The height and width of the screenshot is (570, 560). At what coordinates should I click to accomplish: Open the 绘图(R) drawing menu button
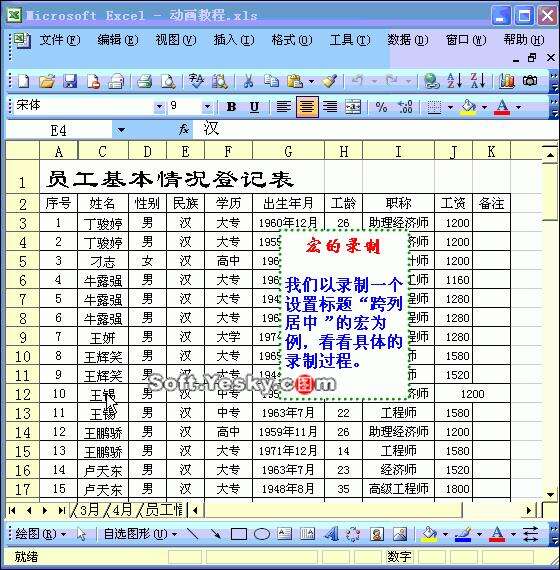(x=40, y=534)
